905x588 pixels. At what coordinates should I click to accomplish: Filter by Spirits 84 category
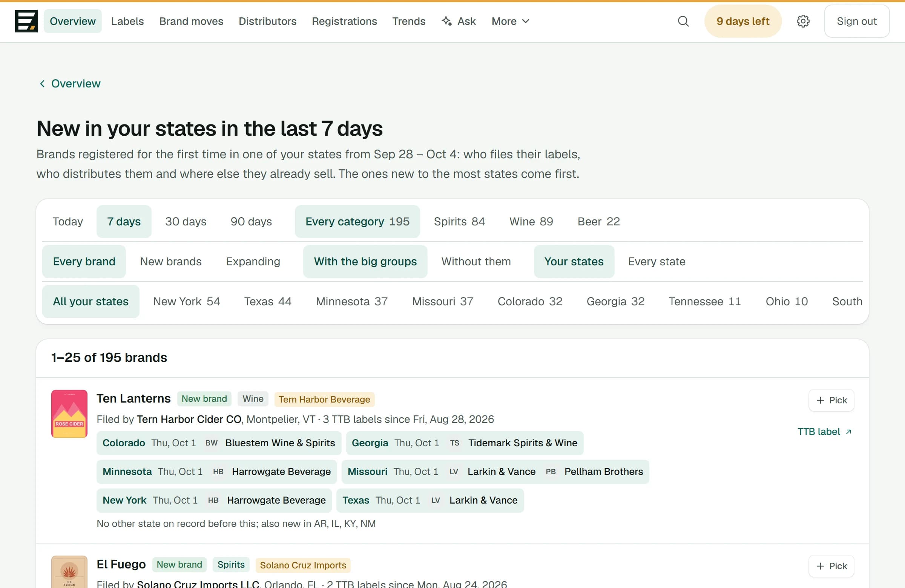click(x=459, y=222)
